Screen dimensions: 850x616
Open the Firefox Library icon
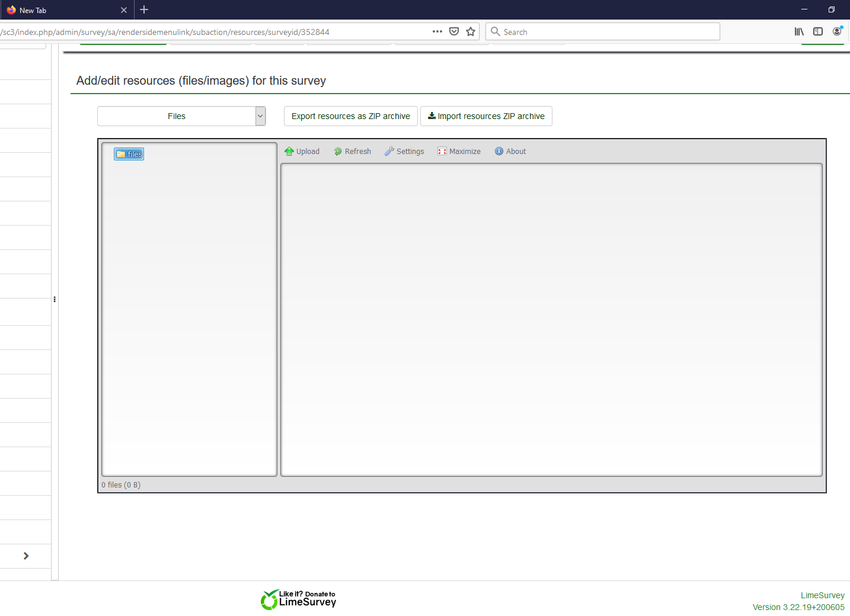pyautogui.click(x=799, y=32)
